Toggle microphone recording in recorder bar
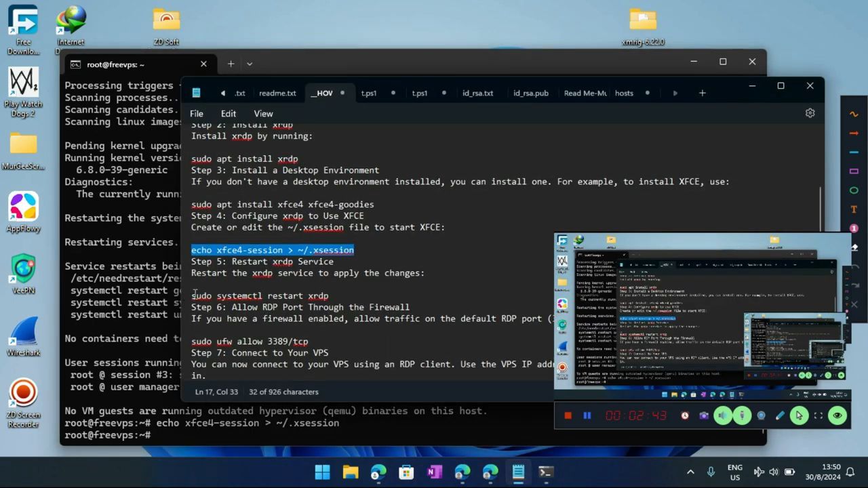Image resolution: width=868 pixels, height=488 pixels. (742, 415)
